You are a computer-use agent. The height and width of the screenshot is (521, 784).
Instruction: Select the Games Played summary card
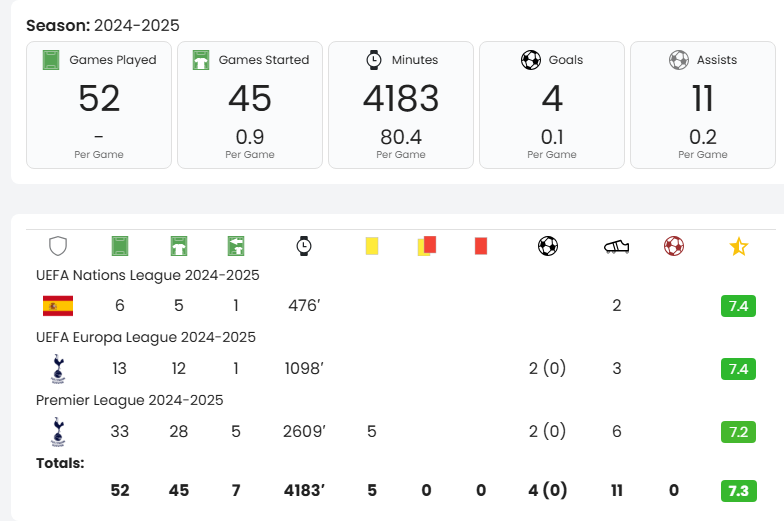point(99,104)
